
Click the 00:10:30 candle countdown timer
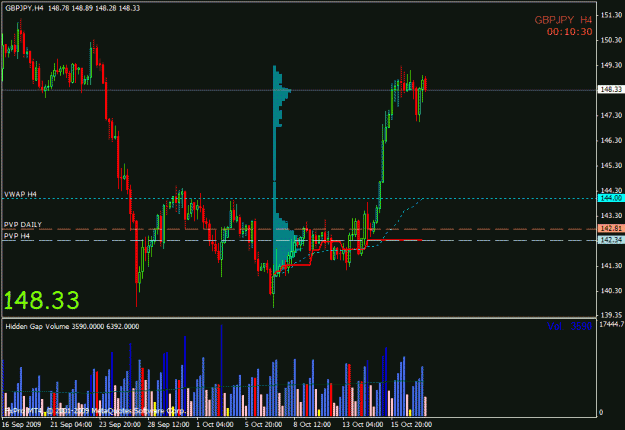[569, 32]
